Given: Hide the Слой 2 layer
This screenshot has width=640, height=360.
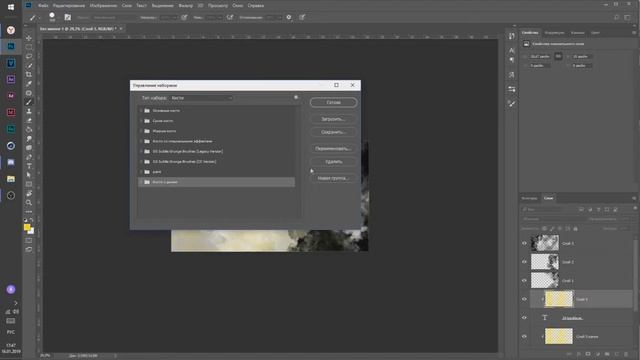Looking at the screenshot, I should point(524,262).
